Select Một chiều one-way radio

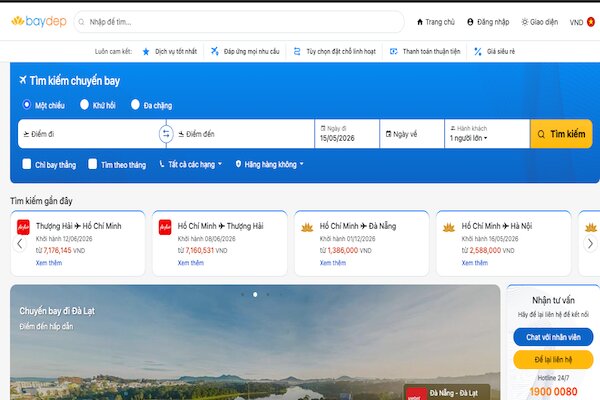click(26, 104)
